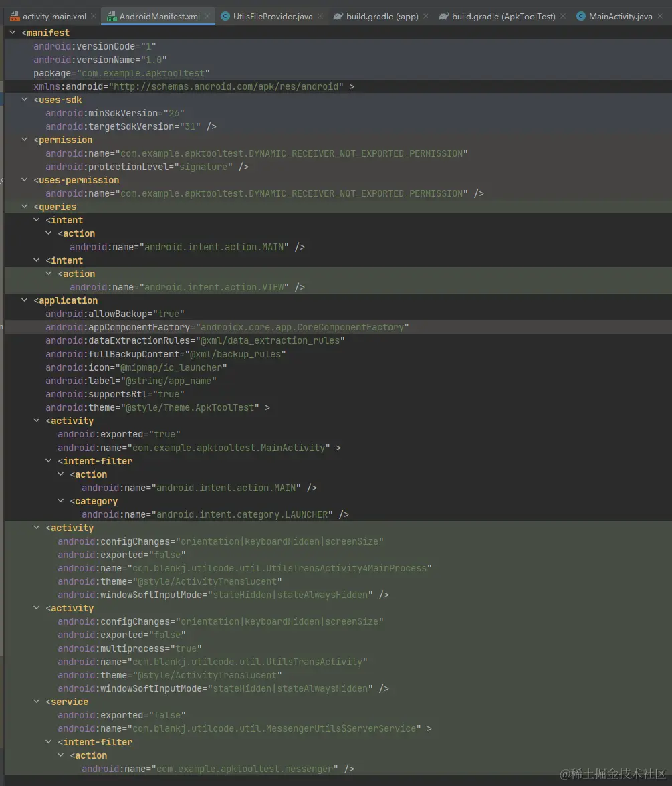Close the AndroidManifest.xml tab
672x786 pixels.
click(207, 17)
